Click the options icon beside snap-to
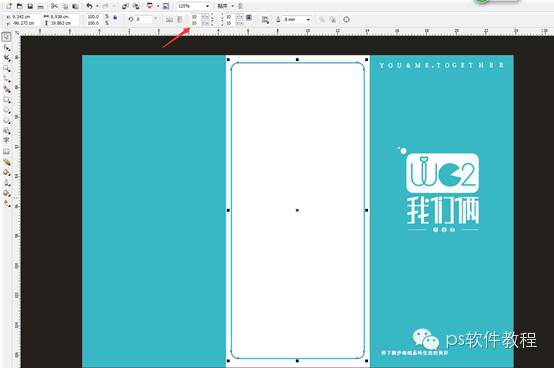554x368 pixels. (241, 6)
